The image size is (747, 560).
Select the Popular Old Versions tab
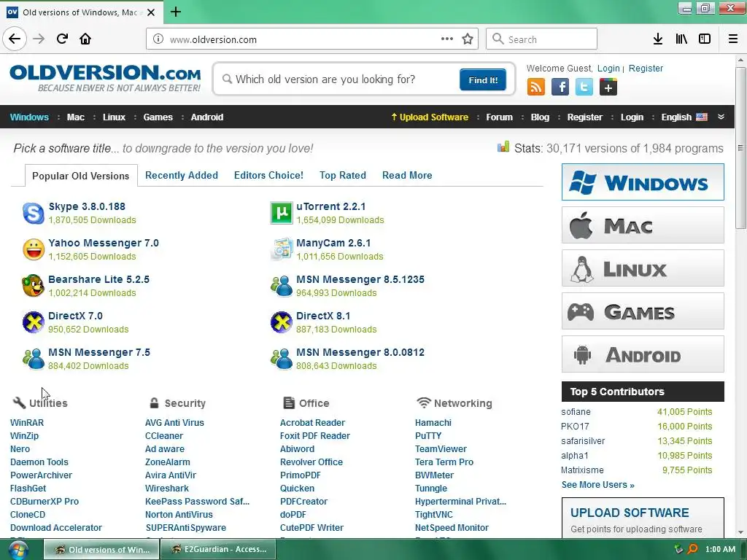coord(81,176)
